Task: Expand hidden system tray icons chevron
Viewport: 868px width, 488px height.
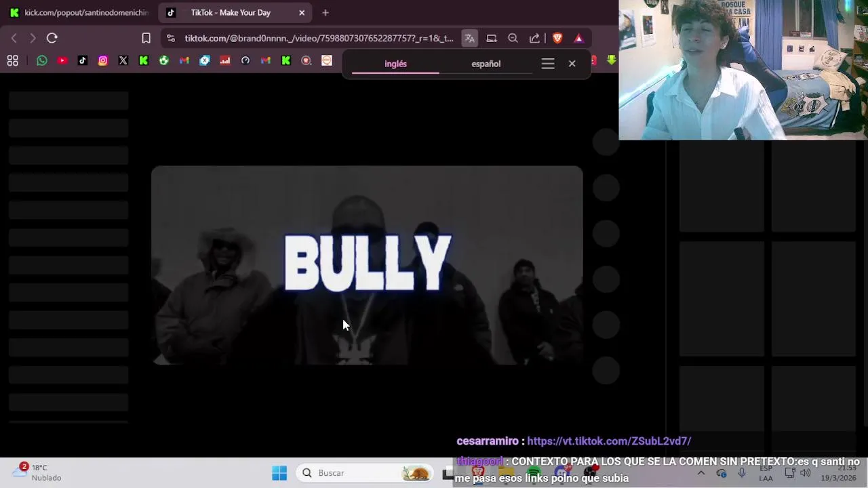Action: click(x=701, y=473)
